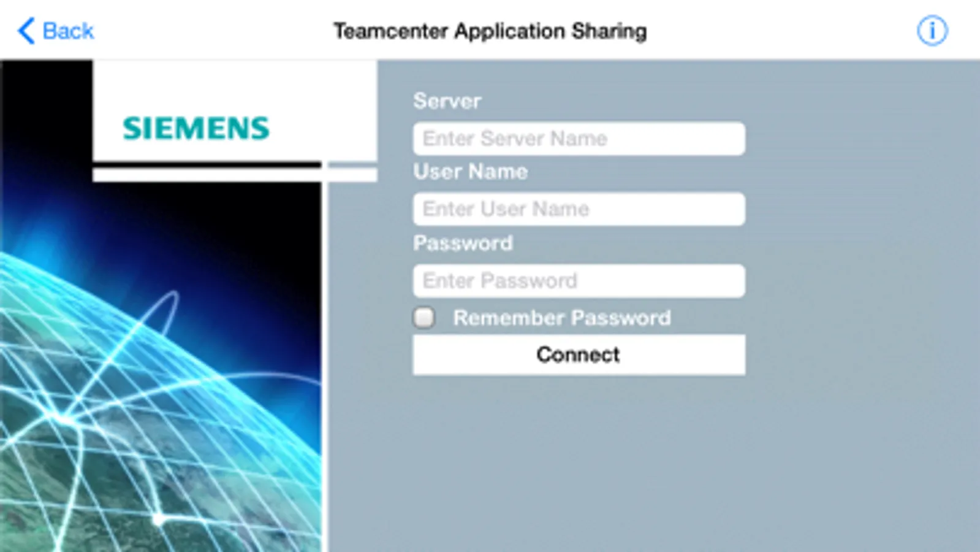Click the Server label text
The height and width of the screenshot is (552, 980).
[x=447, y=101]
